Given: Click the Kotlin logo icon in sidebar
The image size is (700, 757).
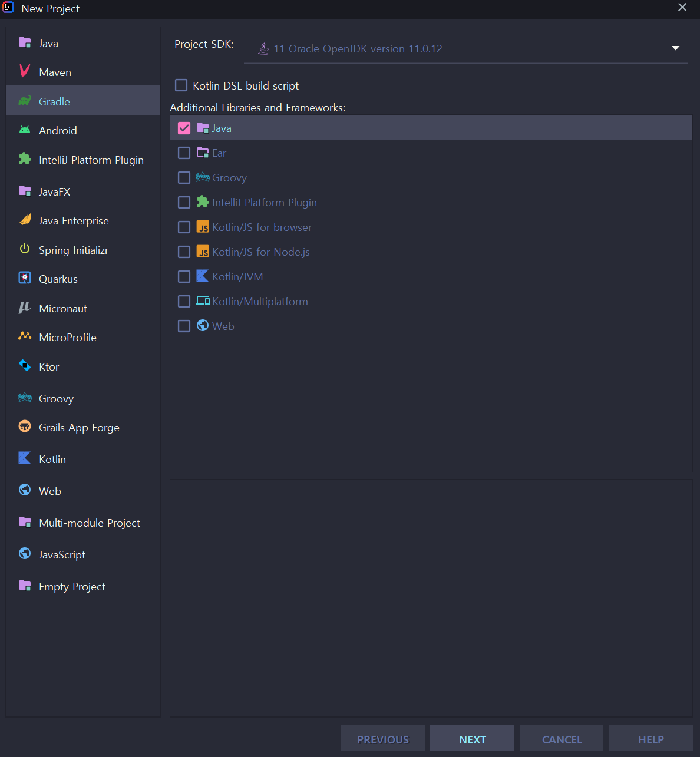Looking at the screenshot, I should point(25,458).
